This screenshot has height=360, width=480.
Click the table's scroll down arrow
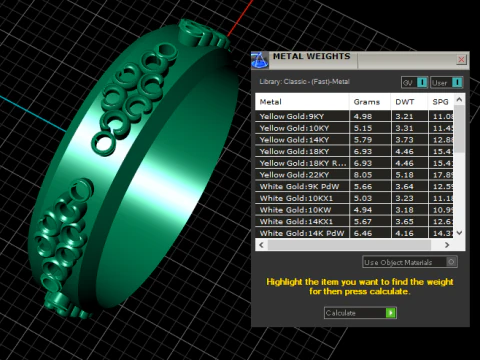click(x=459, y=233)
